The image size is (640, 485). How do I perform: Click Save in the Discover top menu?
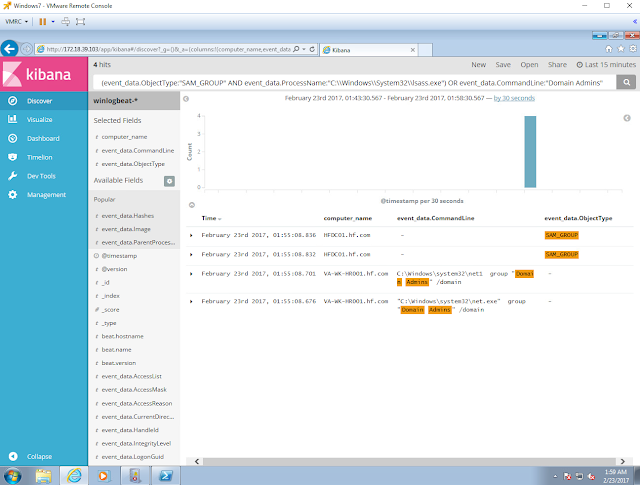pyautogui.click(x=503, y=65)
